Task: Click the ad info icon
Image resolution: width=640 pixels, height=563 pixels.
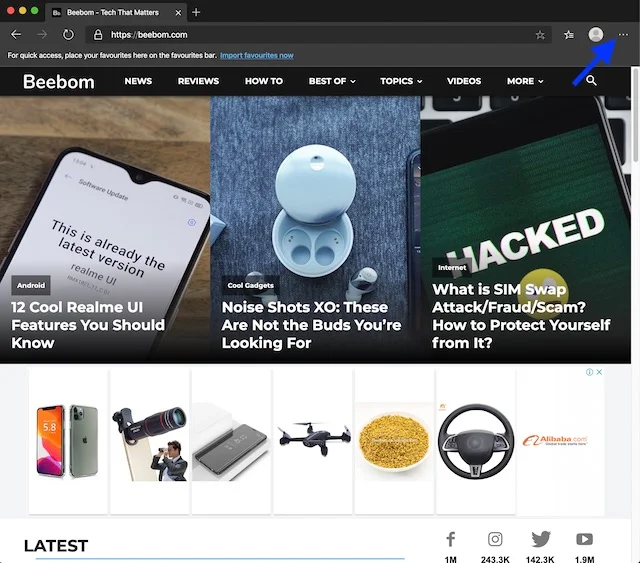Action: 589,372
